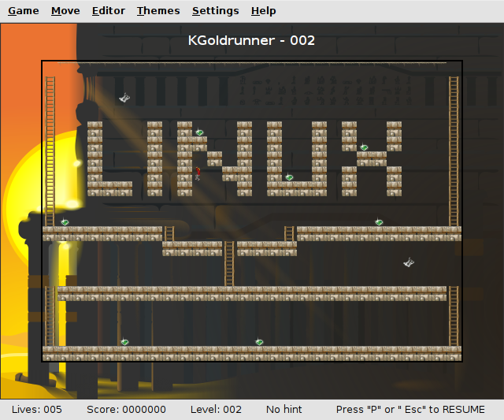Click the gold nugget in the letter X
The height and width of the screenshot is (420, 504).
(364, 147)
